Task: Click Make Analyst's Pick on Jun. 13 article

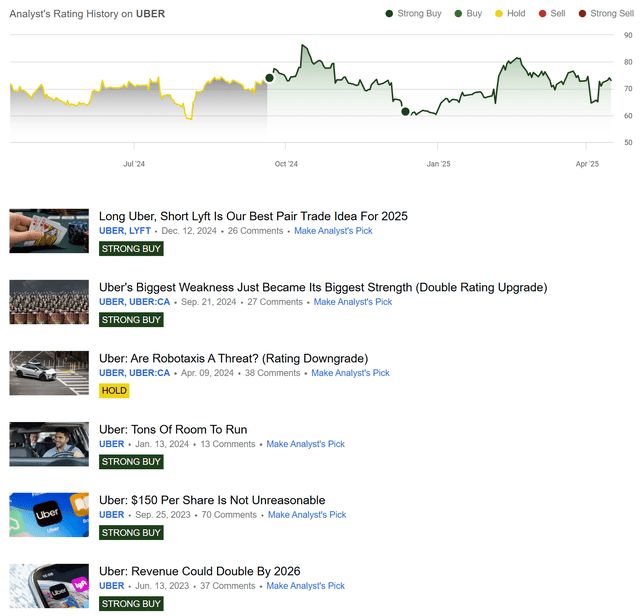Action: [x=306, y=586]
